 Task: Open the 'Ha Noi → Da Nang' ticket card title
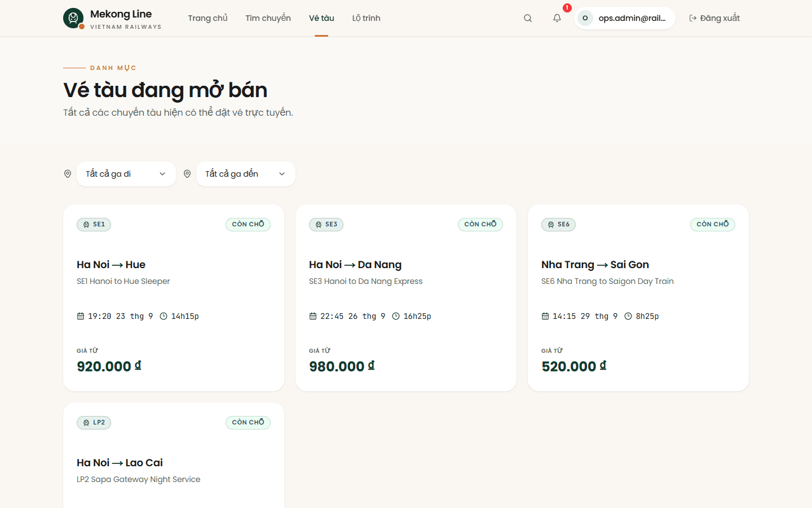coord(355,265)
